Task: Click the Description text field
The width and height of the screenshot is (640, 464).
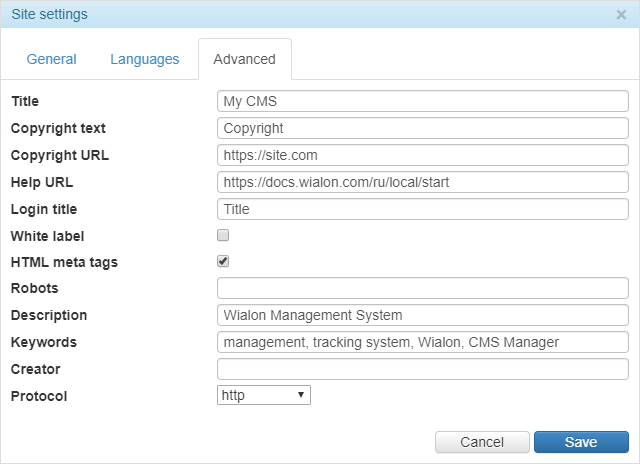Action: pos(422,315)
